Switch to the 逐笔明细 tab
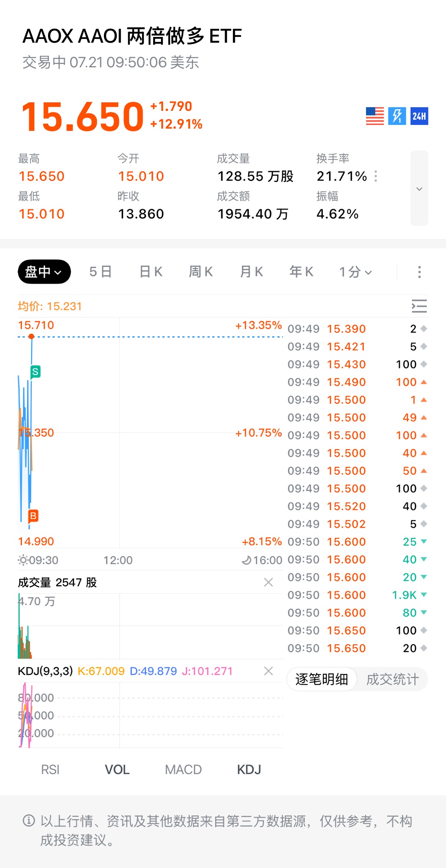Screen dimensions: 446x868 coord(322,679)
